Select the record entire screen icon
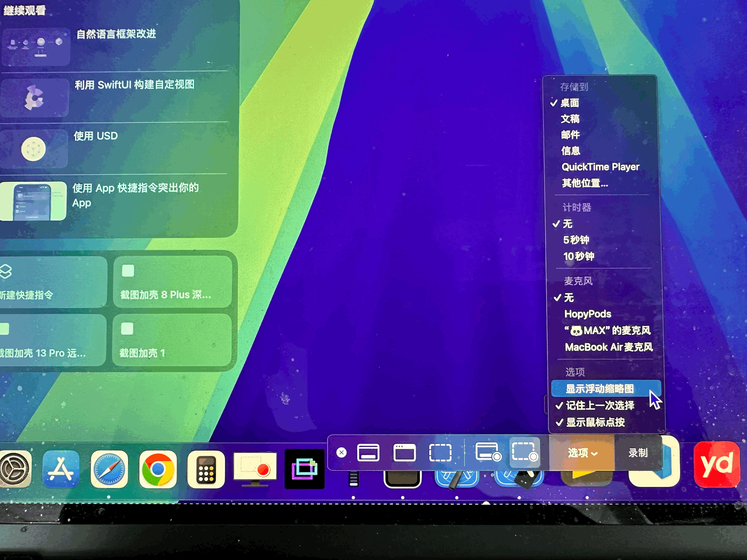 487,452
